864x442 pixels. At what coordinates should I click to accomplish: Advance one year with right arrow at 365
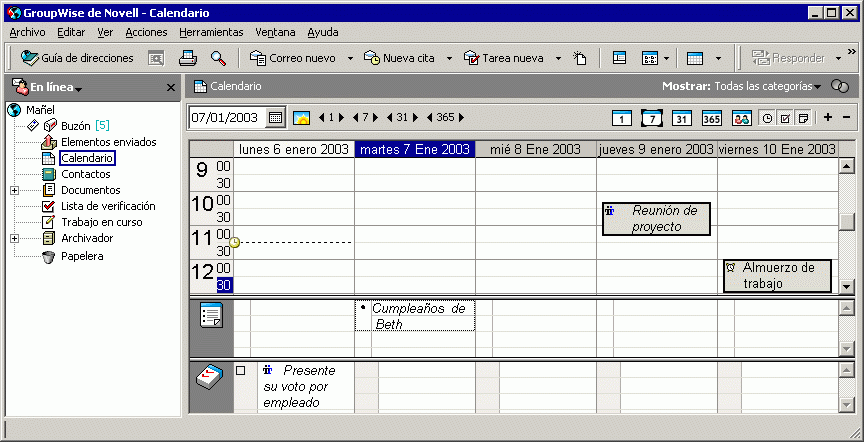click(x=461, y=117)
